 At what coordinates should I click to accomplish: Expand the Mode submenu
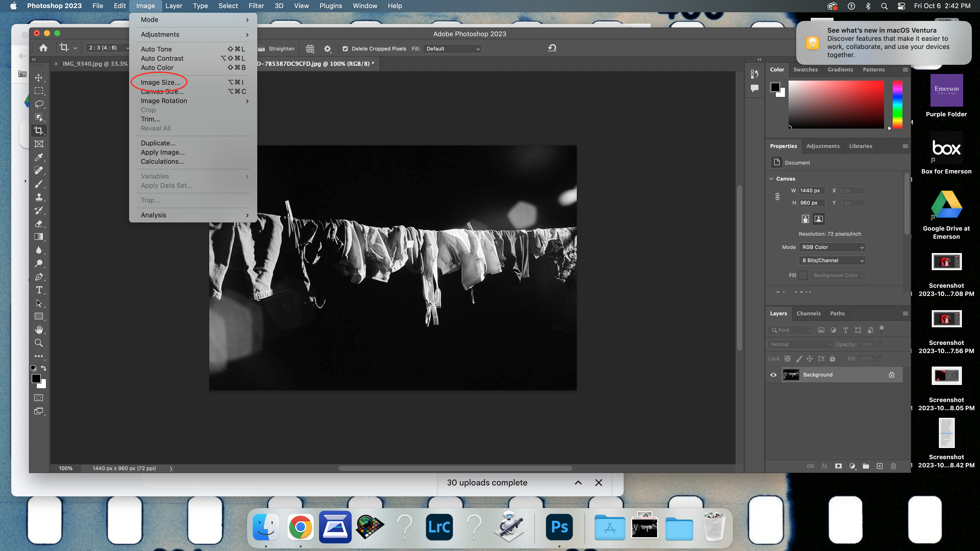click(193, 20)
